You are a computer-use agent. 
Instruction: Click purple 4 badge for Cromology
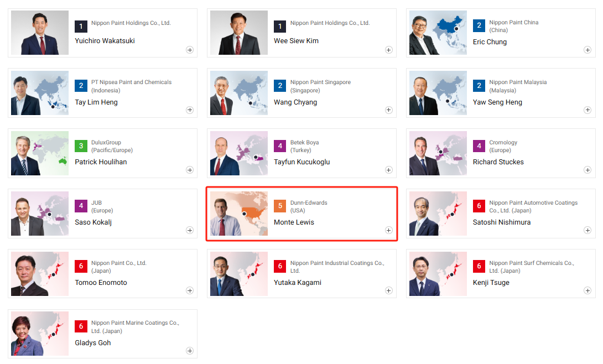479,145
